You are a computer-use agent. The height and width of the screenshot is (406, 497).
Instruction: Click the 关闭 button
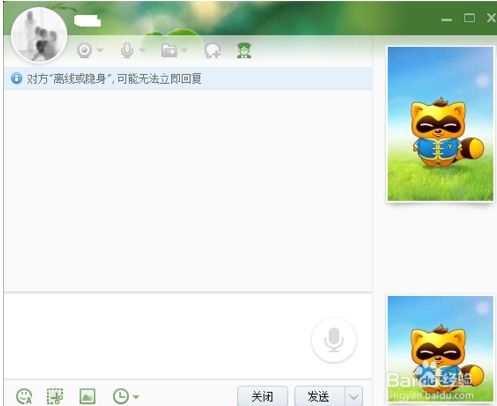[x=262, y=396]
